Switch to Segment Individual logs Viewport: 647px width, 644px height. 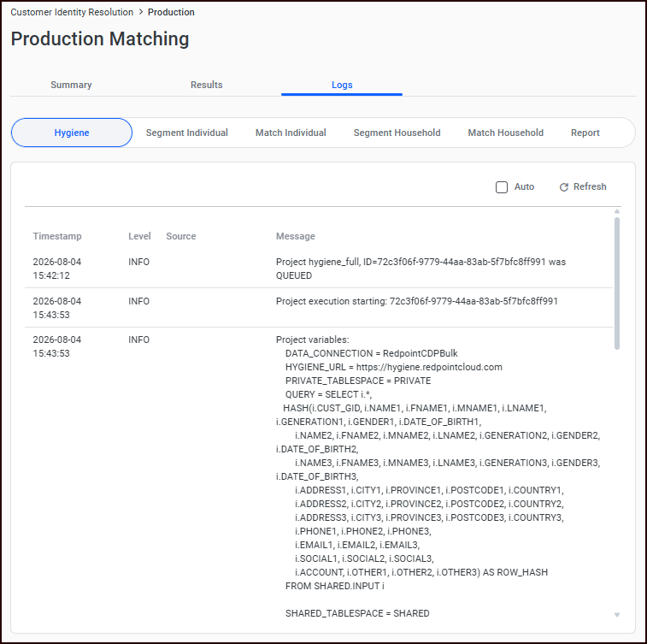pos(187,133)
